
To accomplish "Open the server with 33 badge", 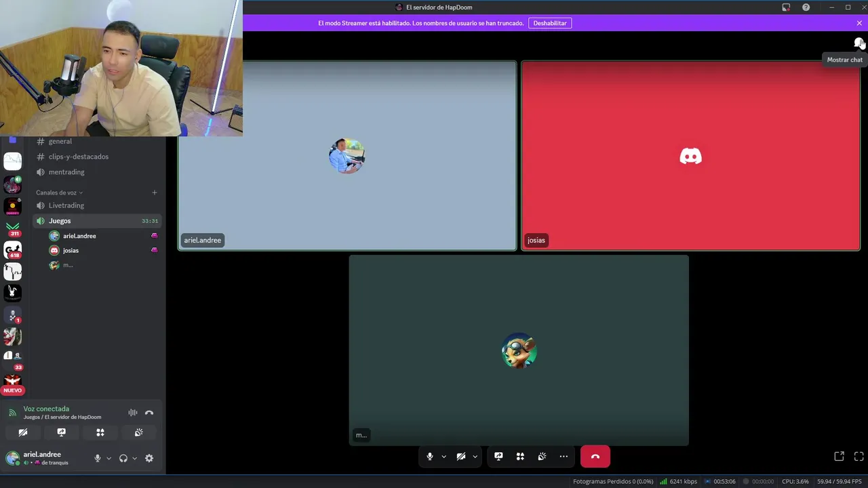I will click(x=13, y=359).
